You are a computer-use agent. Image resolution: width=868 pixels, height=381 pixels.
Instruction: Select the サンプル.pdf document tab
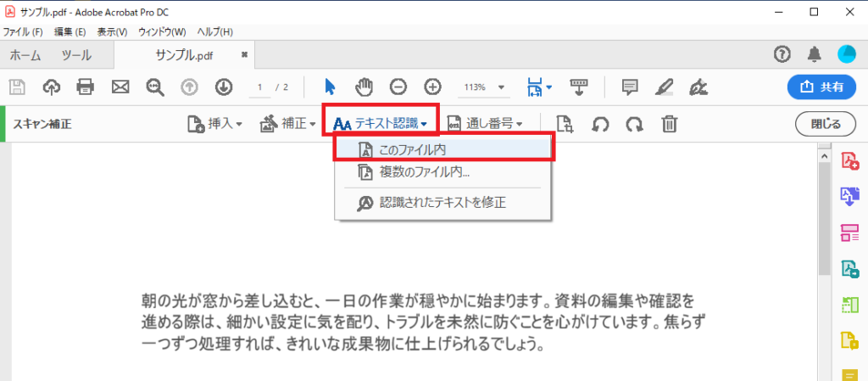pyautogui.click(x=184, y=55)
